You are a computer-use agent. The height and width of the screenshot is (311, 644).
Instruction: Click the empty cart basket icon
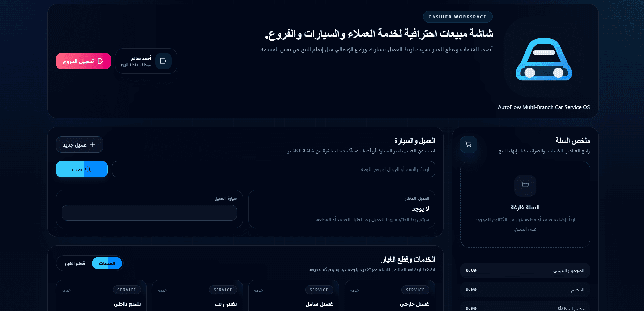click(x=525, y=185)
